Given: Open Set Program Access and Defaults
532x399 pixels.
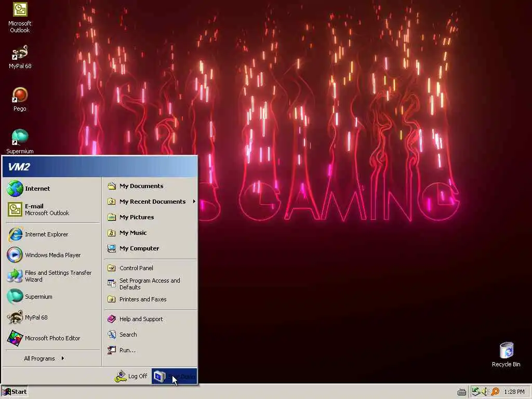Looking at the screenshot, I should coord(150,284).
